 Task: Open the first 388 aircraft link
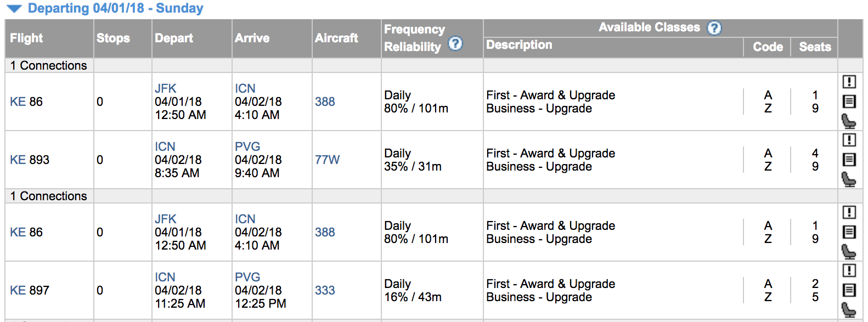325,101
